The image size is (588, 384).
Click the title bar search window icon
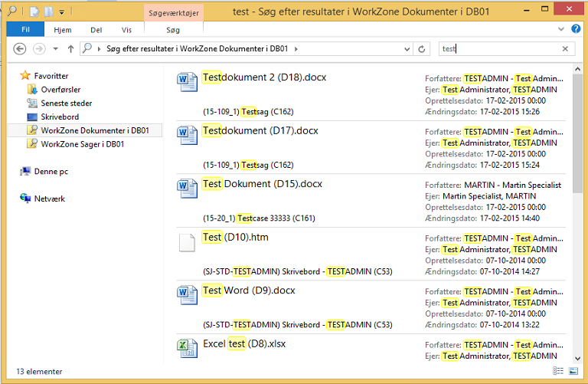[12, 11]
